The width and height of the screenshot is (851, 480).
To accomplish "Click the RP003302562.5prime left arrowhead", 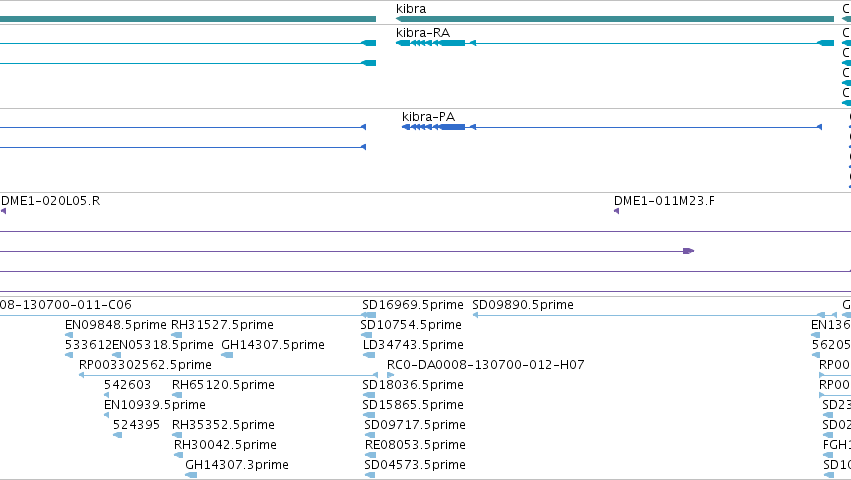I will pyautogui.click(x=81, y=375).
